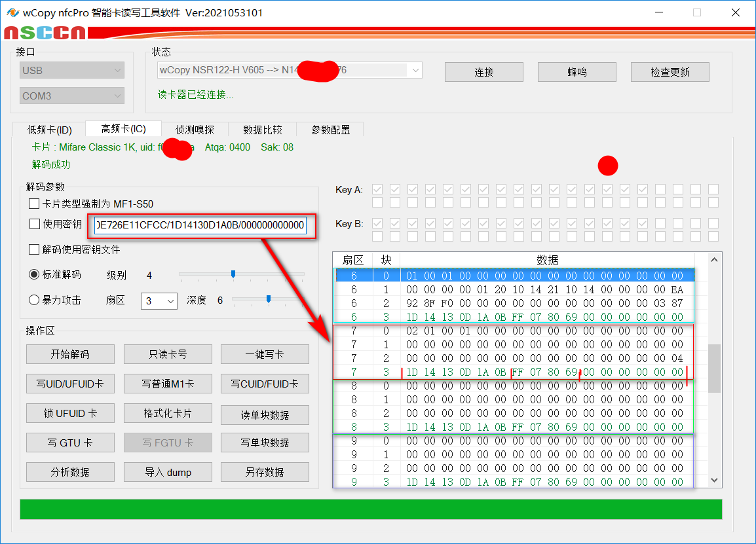Image resolution: width=756 pixels, height=544 pixels.
Task: Click the green progress bar
Action: (371, 509)
